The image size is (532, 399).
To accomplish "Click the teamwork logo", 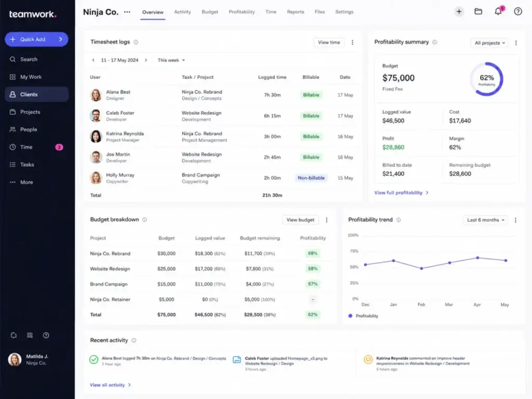I will click(x=33, y=14).
